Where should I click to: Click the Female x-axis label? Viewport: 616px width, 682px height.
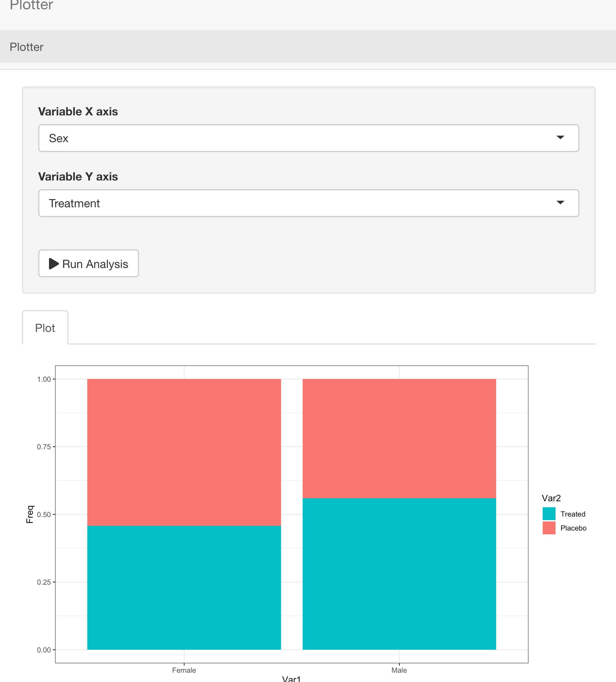184,670
